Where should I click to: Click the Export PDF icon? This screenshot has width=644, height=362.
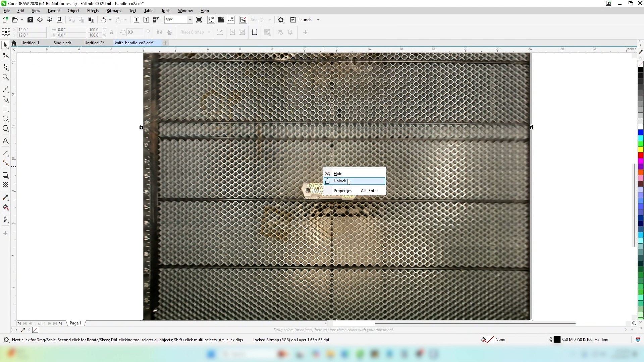156,20
